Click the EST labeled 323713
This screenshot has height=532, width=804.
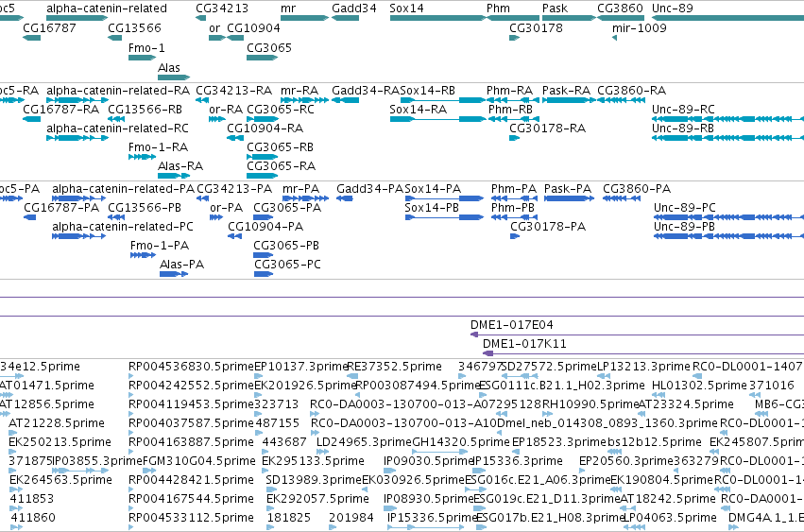[277, 404]
